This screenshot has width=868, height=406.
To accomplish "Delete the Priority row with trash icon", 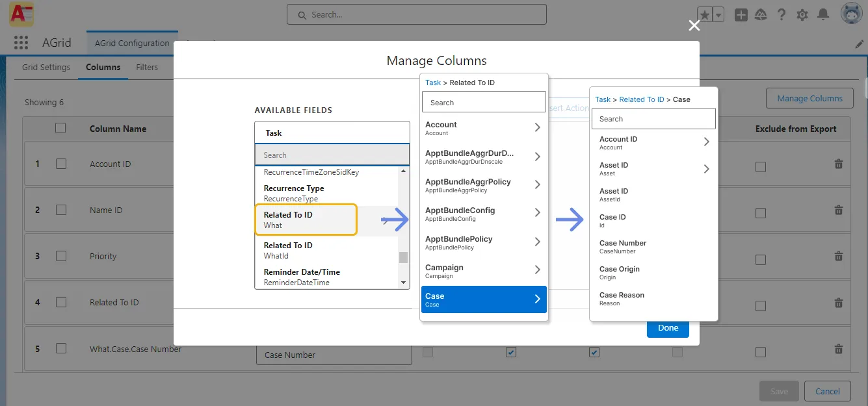I will (x=839, y=256).
